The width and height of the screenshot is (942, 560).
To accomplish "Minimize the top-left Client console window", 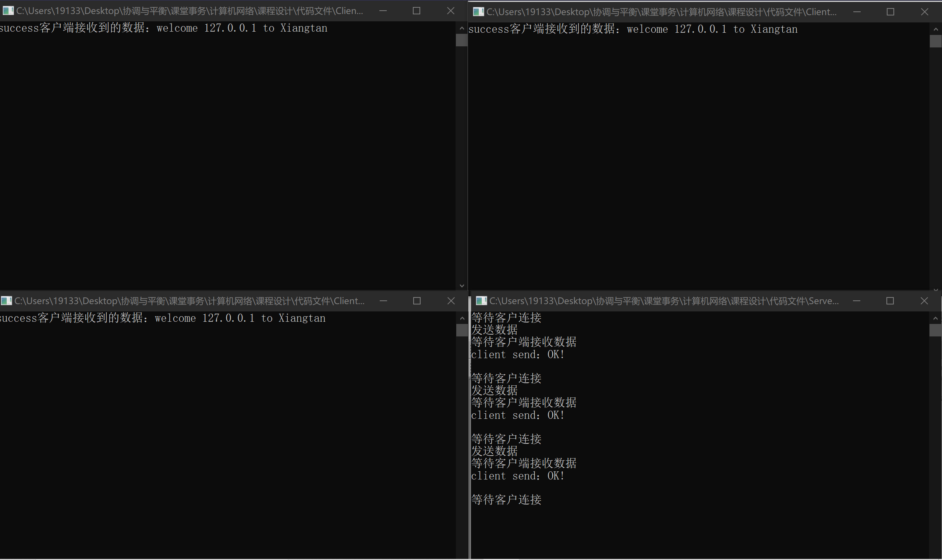I will [383, 11].
